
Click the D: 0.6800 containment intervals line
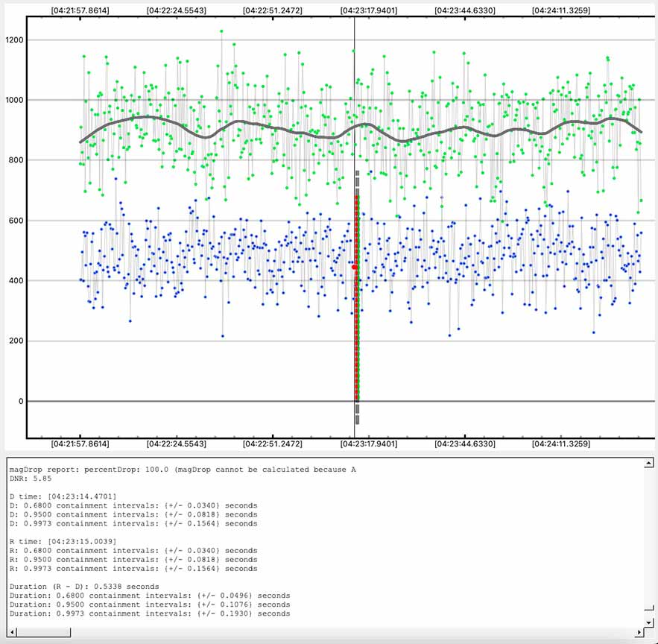point(133,505)
